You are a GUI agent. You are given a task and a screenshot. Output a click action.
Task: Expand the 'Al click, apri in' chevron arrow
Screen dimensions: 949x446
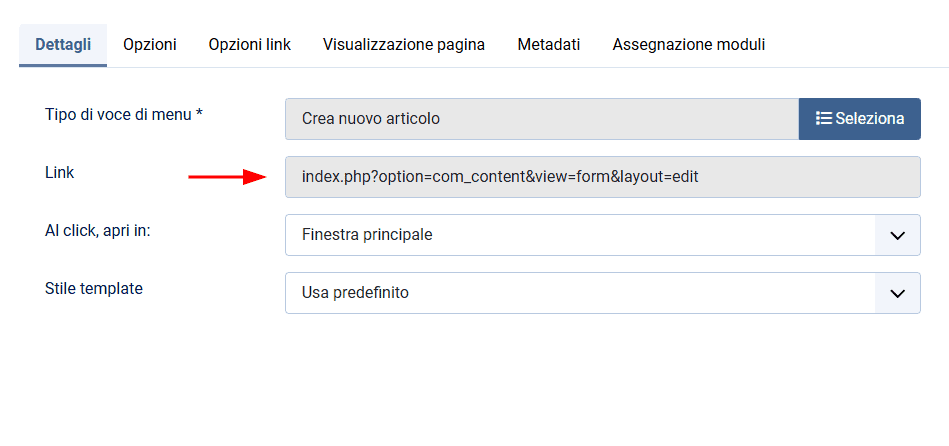click(897, 235)
